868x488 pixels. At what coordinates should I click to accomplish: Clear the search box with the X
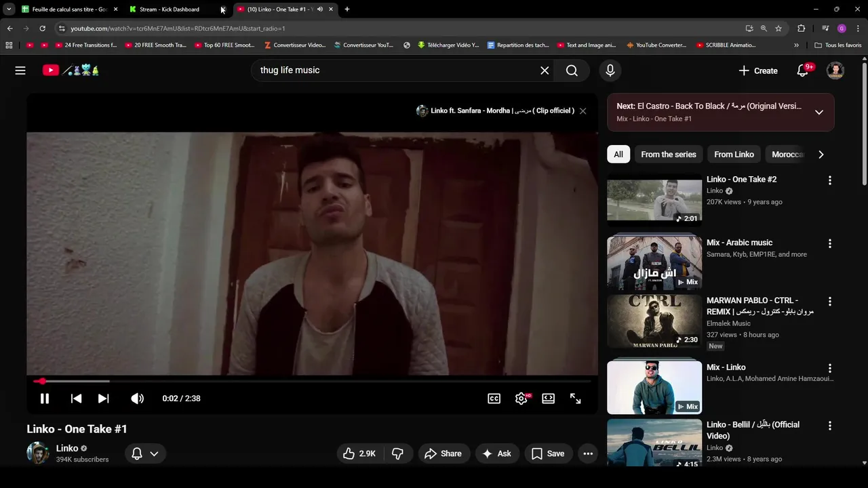tap(545, 70)
